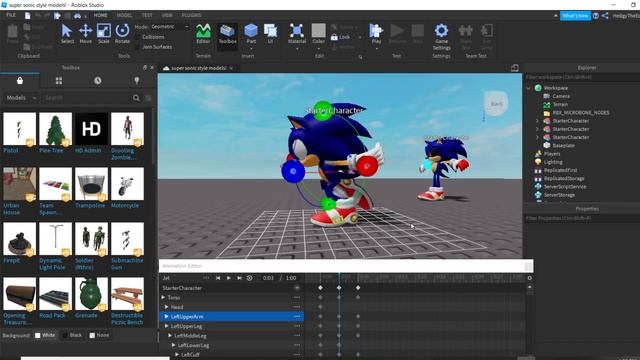Select the HD Admin model thumbnail
This screenshot has height=360, width=640.
point(91,129)
